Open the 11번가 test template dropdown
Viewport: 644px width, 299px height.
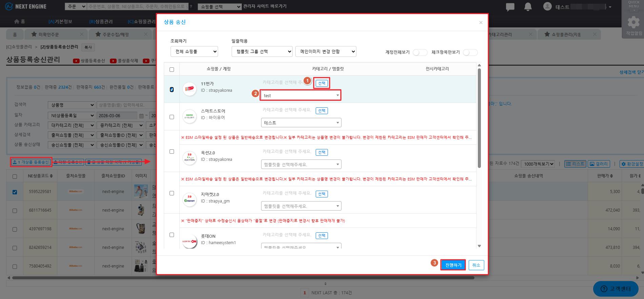point(300,95)
